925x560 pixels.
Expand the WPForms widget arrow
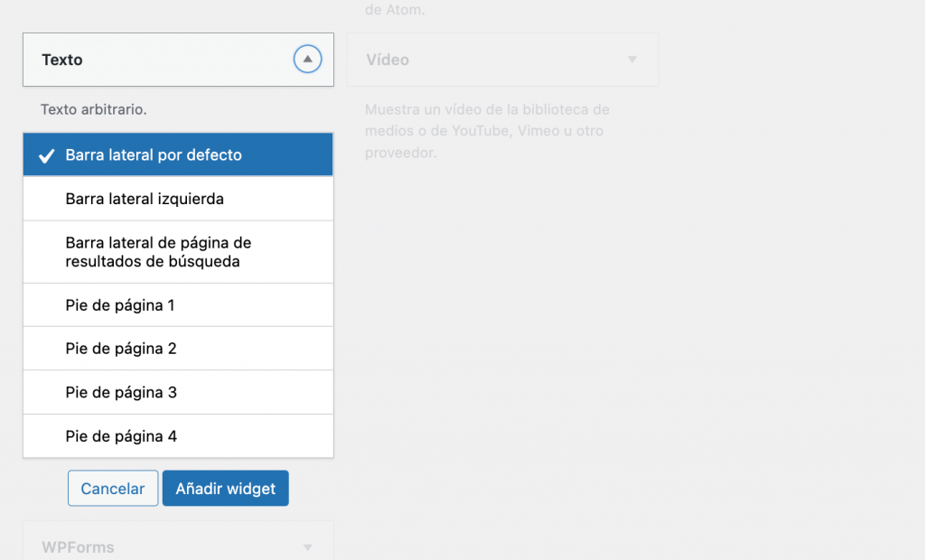click(307, 547)
